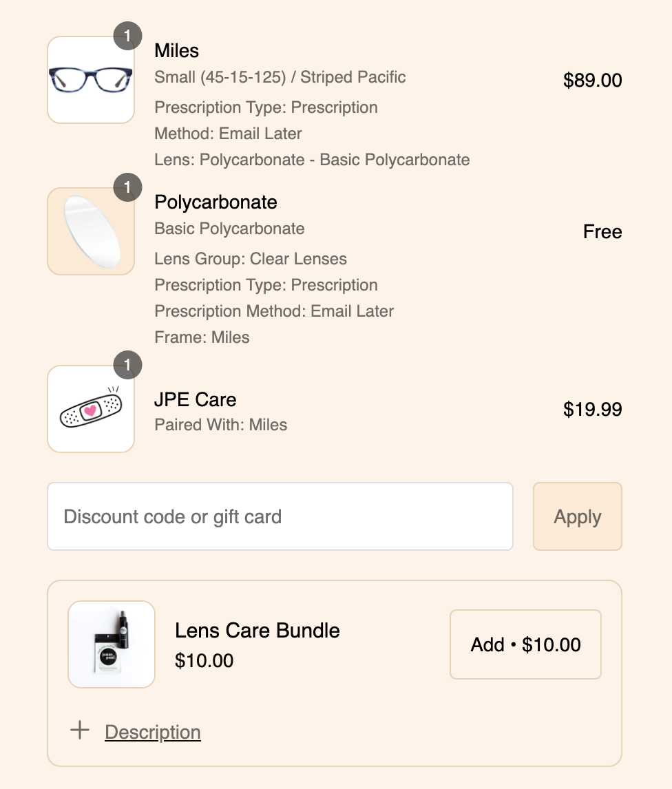Click the quantity badge on Polycarbonate
Screen dimensions: 672x789
pos(127,187)
